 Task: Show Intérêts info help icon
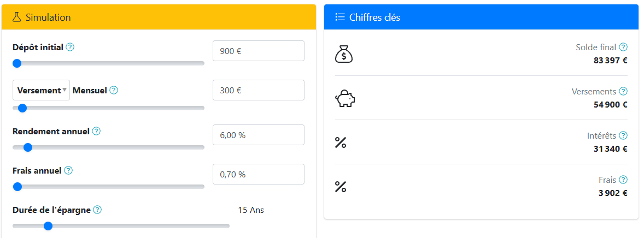coord(623,135)
